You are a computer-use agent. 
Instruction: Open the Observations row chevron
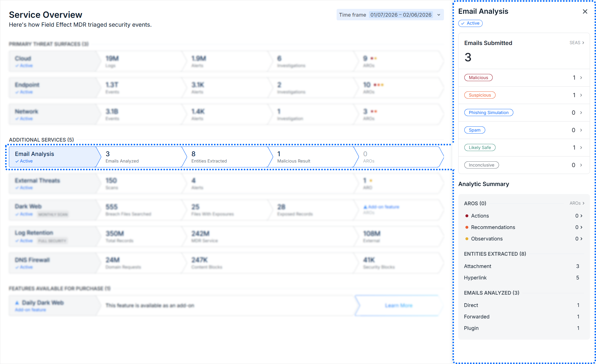581,239
